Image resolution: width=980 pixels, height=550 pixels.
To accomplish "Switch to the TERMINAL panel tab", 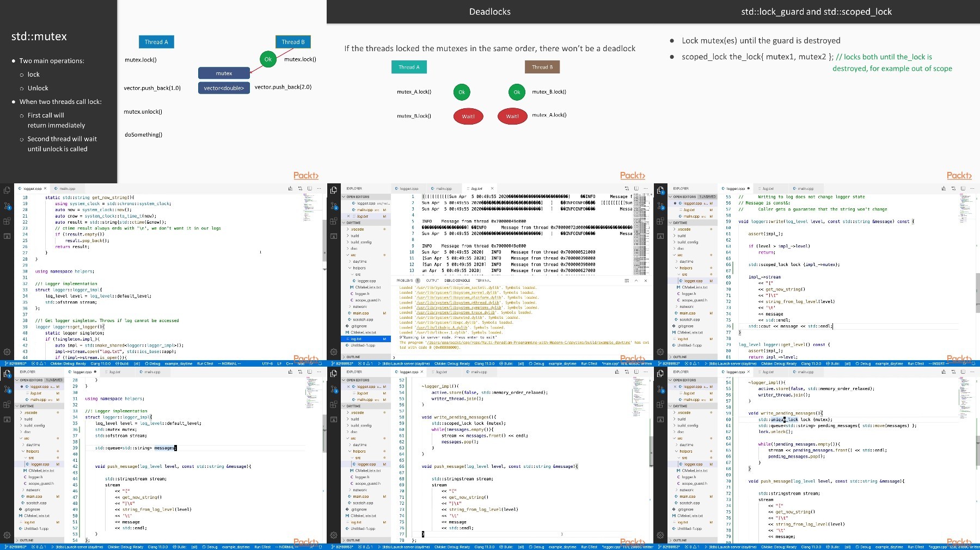I will (x=483, y=281).
